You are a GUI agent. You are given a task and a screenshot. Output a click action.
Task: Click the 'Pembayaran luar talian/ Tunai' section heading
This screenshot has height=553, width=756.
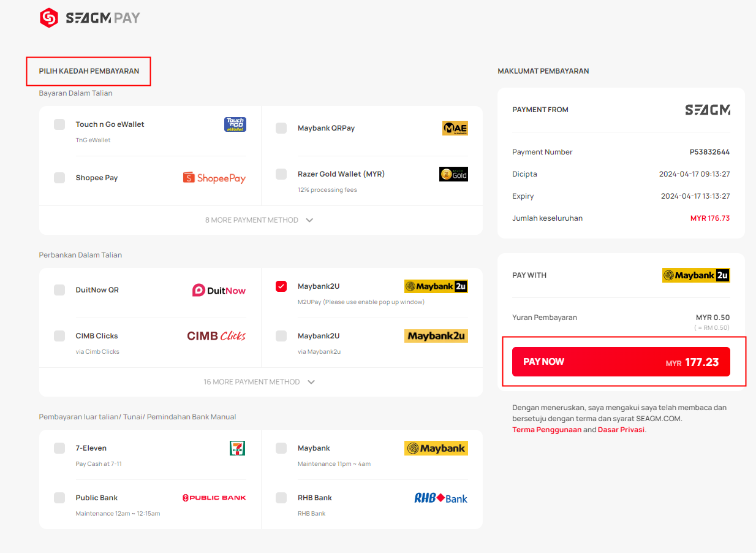point(137,417)
